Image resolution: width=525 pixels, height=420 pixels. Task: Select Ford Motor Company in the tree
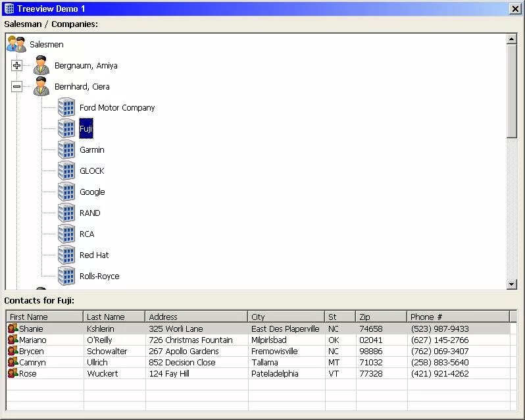[117, 108]
